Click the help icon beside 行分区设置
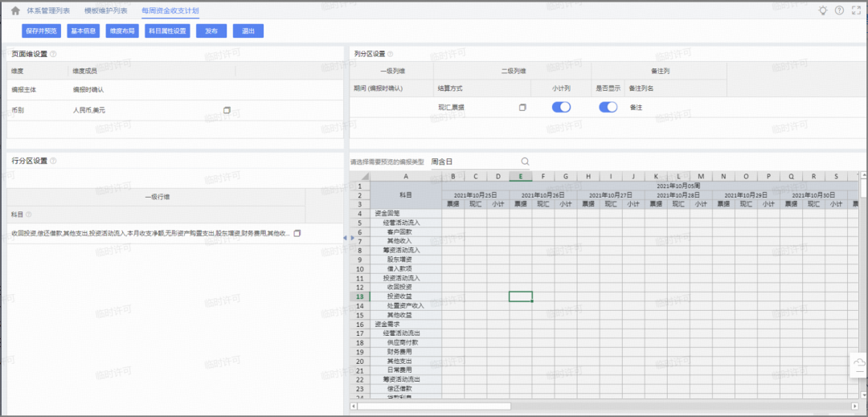 tap(53, 161)
